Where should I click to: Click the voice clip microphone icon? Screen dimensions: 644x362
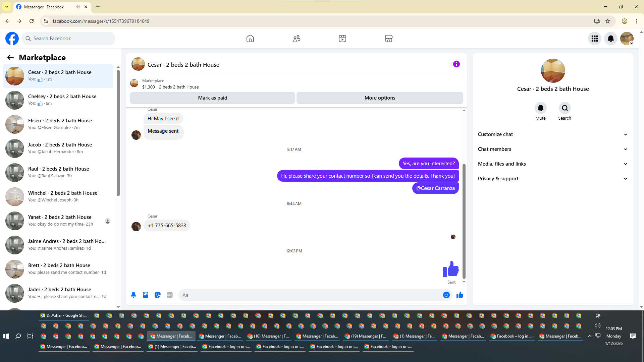point(133,295)
